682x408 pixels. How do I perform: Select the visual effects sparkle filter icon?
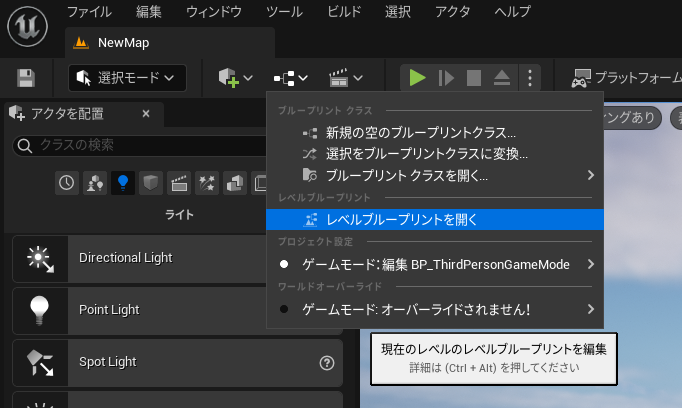pyautogui.click(x=207, y=183)
